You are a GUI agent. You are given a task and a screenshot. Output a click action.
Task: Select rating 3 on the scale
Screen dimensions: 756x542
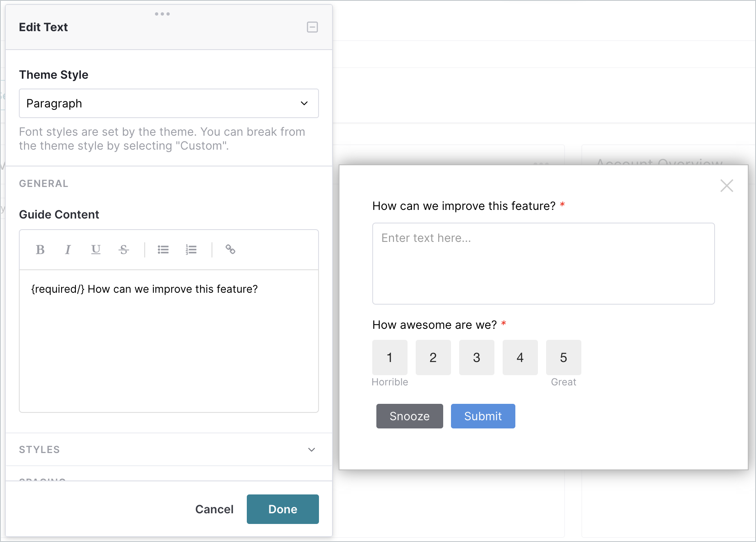(x=477, y=358)
